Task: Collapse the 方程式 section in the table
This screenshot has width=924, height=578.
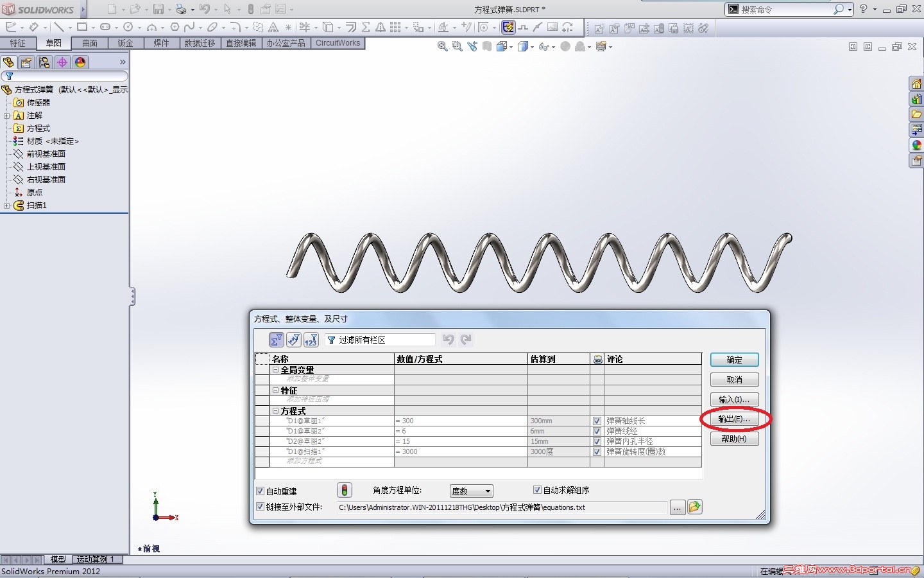Action: [x=276, y=411]
